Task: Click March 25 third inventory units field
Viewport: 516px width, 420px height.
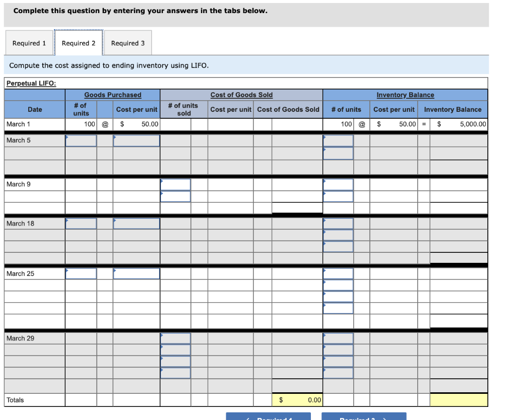Action: 338,297
